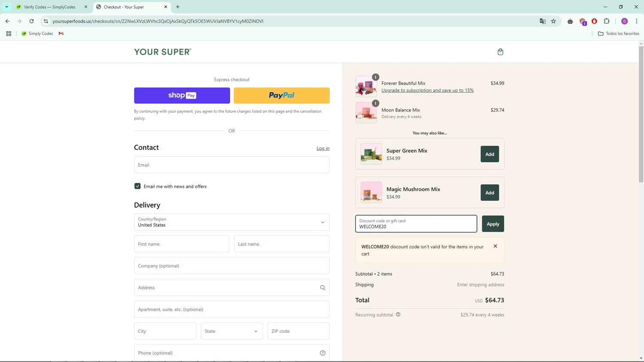The image size is (644, 362).
Task: Switch to Verify Codes — SimplyCodes tab
Action: point(50,7)
